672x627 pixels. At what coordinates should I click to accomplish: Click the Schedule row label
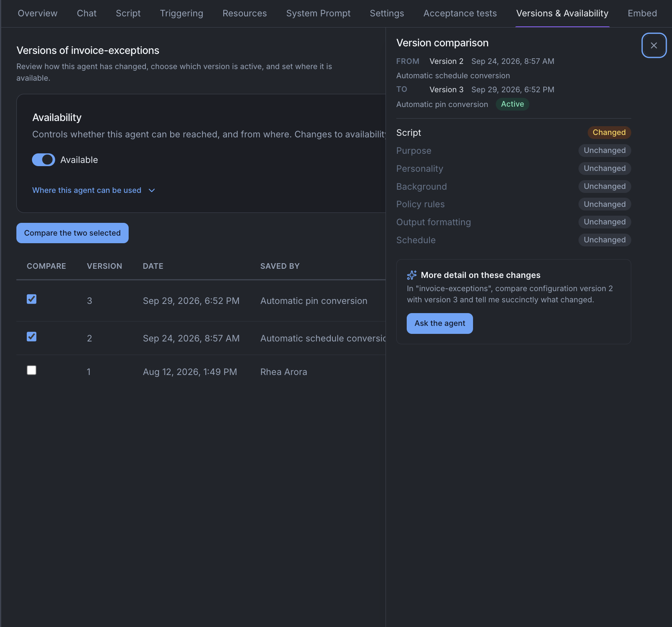coord(416,240)
